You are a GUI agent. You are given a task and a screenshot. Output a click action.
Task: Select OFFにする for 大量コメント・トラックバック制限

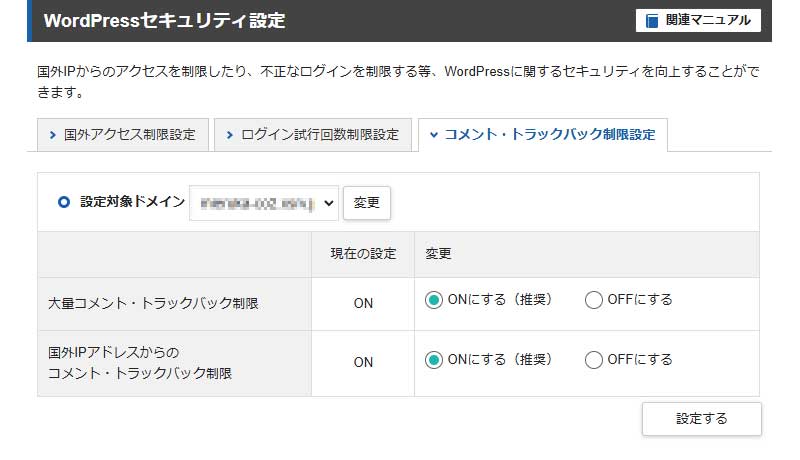[593, 300]
